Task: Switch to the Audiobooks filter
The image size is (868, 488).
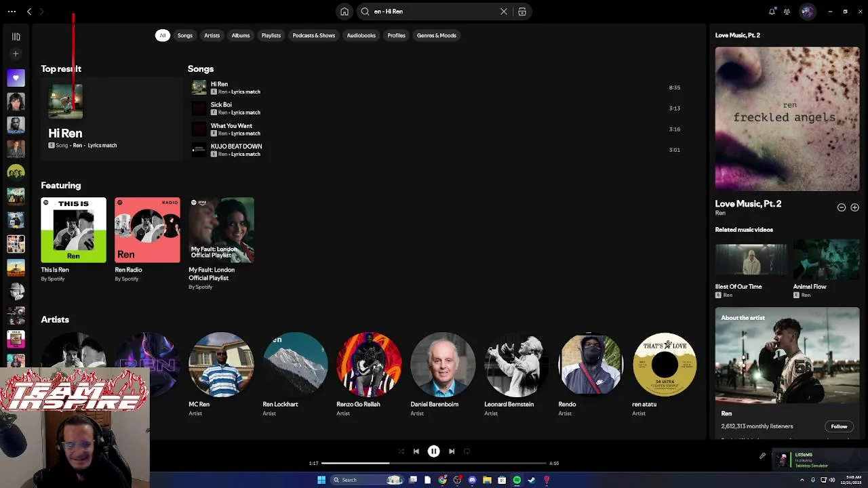Action: pos(361,35)
